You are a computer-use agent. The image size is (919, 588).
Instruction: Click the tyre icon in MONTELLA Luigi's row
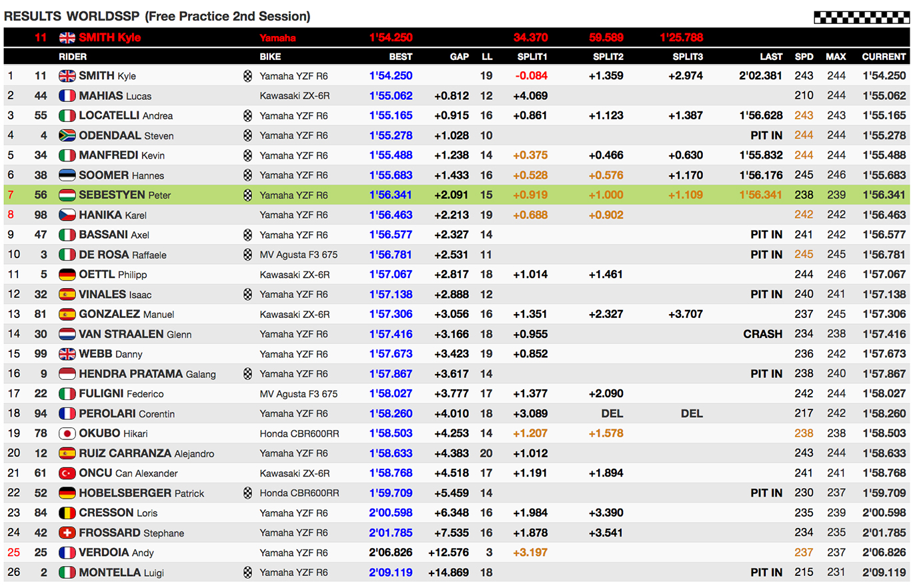coord(247,573)
